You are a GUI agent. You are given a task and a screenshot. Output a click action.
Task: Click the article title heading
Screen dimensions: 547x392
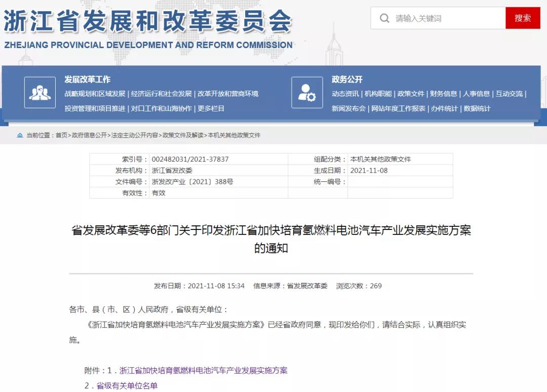tap(271, 239)
